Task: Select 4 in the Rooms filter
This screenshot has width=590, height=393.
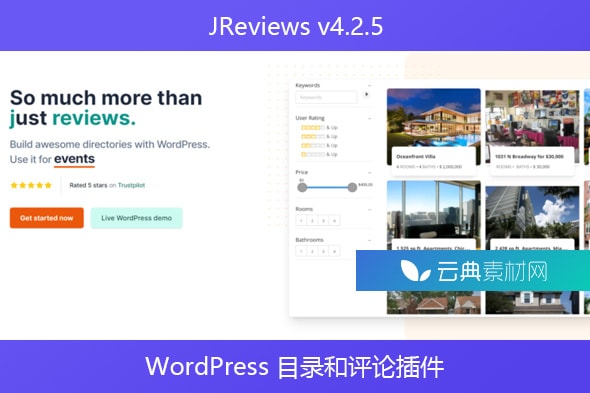Action: pyautogui.click(x=334, y=221)
